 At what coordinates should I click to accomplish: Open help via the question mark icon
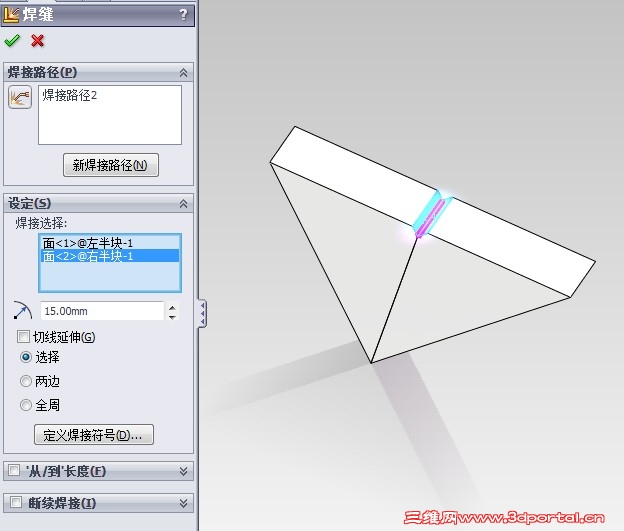tap(183, 15)
